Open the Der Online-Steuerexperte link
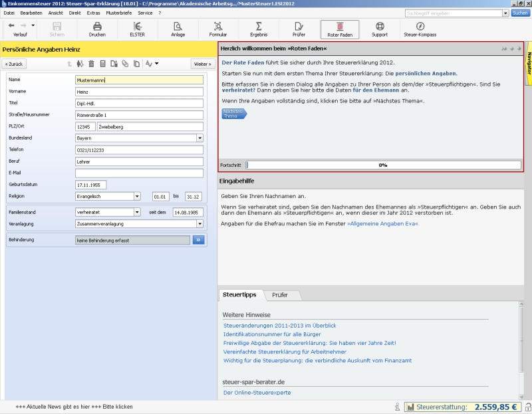532x414 pixels. click(257, 393)
